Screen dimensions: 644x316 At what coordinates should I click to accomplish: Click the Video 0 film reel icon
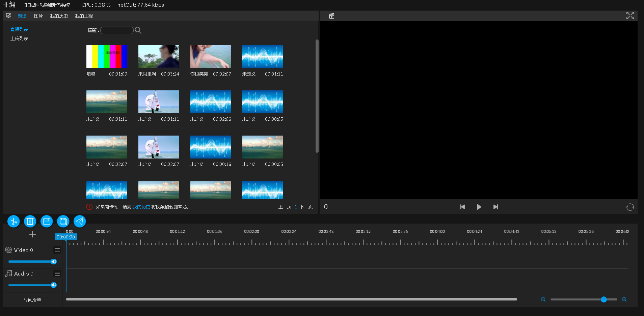coord(8,250)
